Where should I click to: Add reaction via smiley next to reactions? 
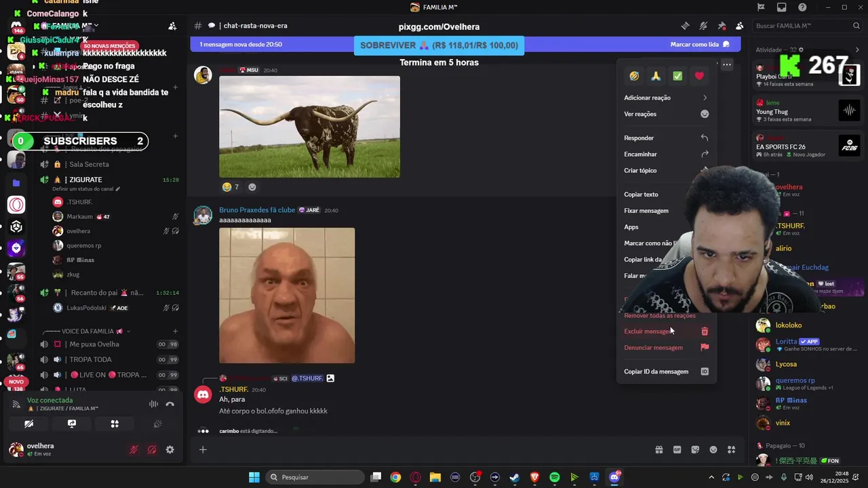click(x=252, y=187)
